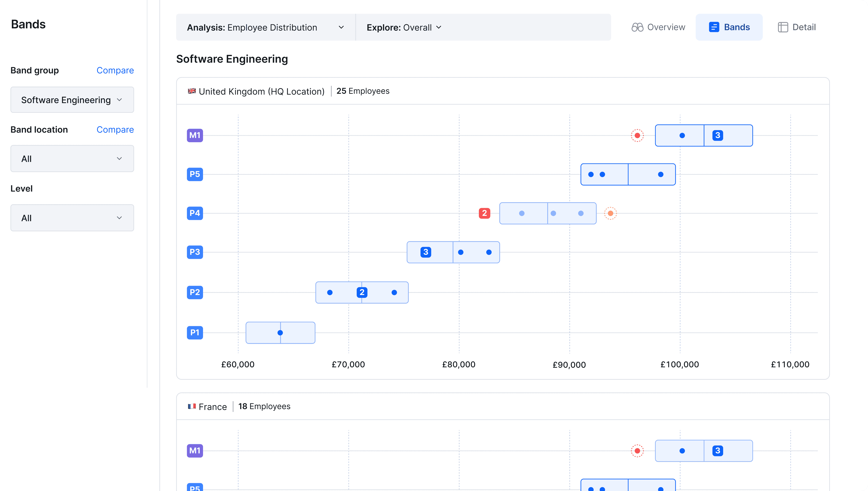This screenshot has width=868, height=491.
Task: Select the orange outlier dot in UK P4 row
Action: pyautogui.click(x=610, y=213)
